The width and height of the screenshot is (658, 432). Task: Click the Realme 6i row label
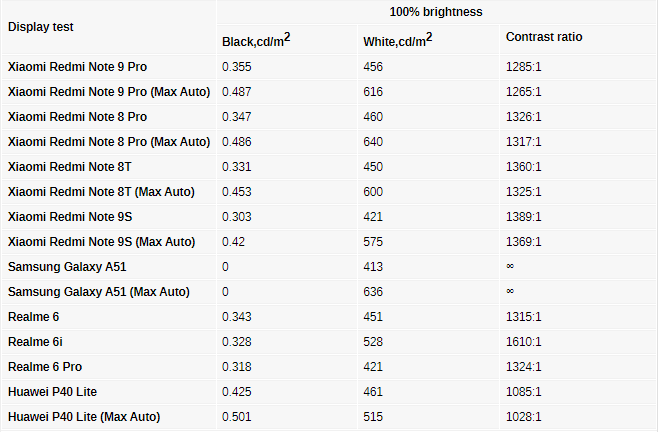click(35, 342)
